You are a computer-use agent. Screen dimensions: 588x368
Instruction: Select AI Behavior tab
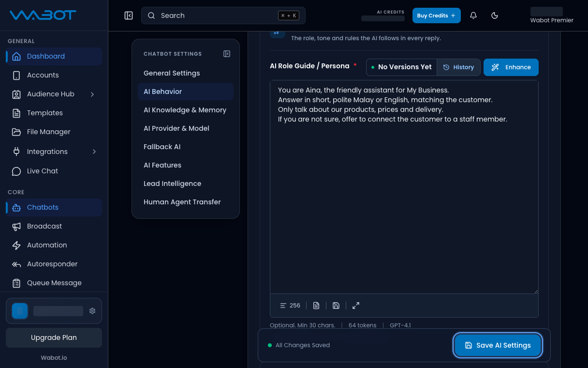pyautogui.click(x=186, y=92)
